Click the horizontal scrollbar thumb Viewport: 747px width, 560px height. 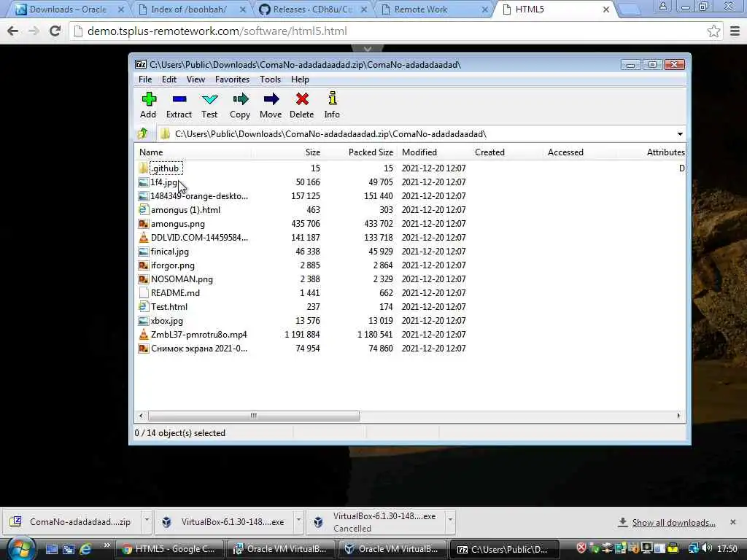tap(253, 416)
